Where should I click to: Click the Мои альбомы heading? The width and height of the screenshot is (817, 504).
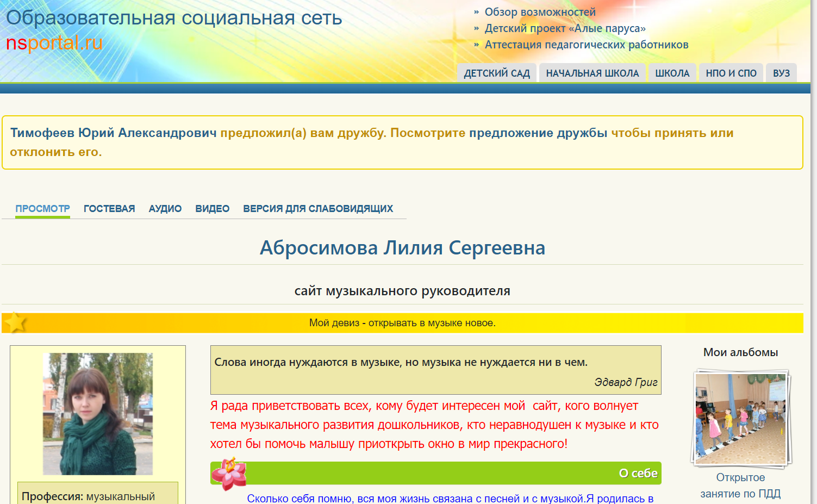[x=740, y=352]
